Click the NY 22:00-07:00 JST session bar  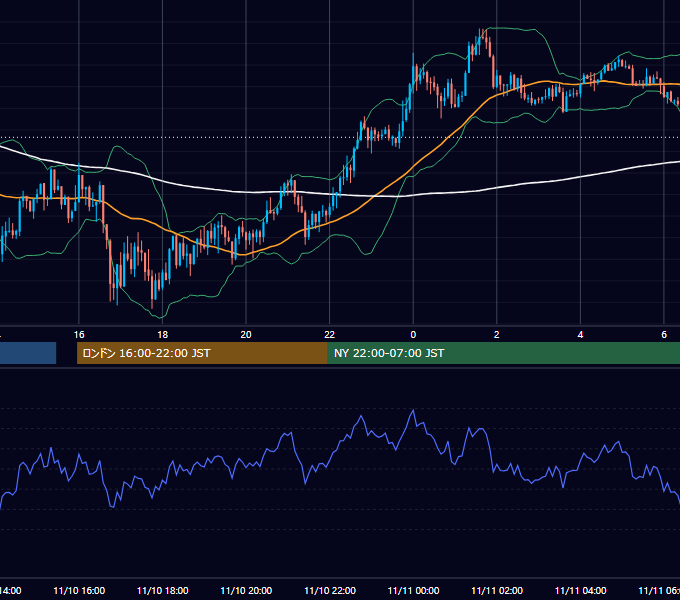503,353
